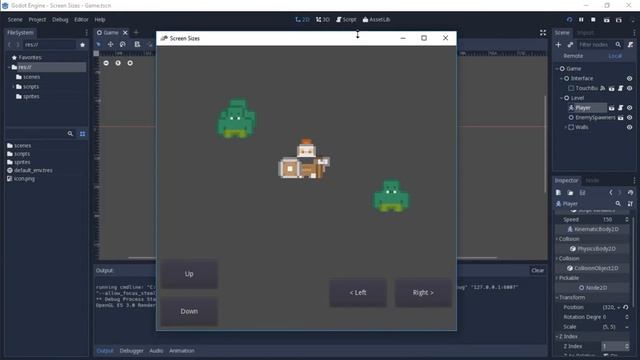The width and height of the screenshot is (640, 360).
Task: Toggle distraction-free mode expand icon
Action: (x=543, y=33)
